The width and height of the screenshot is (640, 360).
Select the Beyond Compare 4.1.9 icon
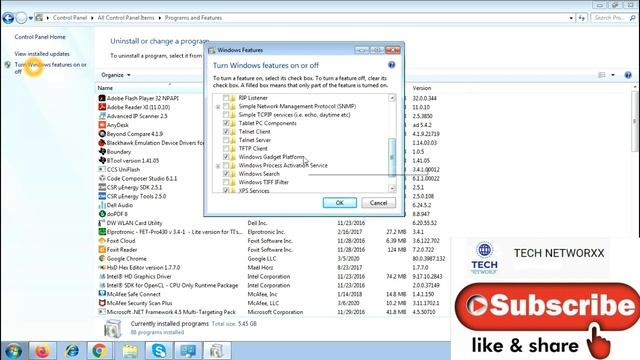tap(102, 134)
